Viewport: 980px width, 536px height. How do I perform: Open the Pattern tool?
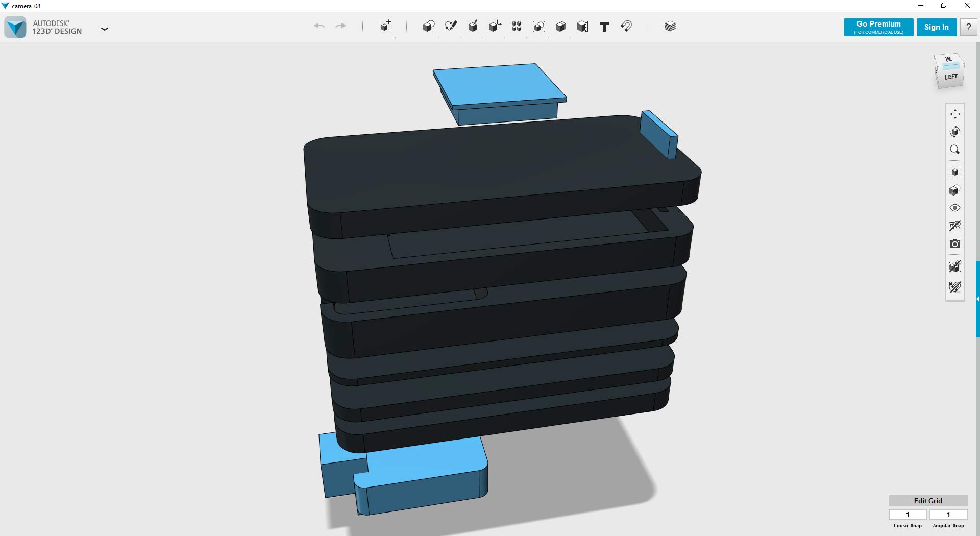(516, 27)
